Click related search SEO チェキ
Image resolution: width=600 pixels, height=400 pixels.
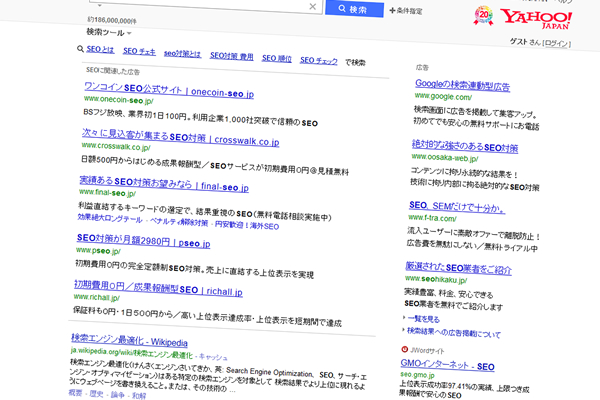pyautogui.click(x=139, y=51)
